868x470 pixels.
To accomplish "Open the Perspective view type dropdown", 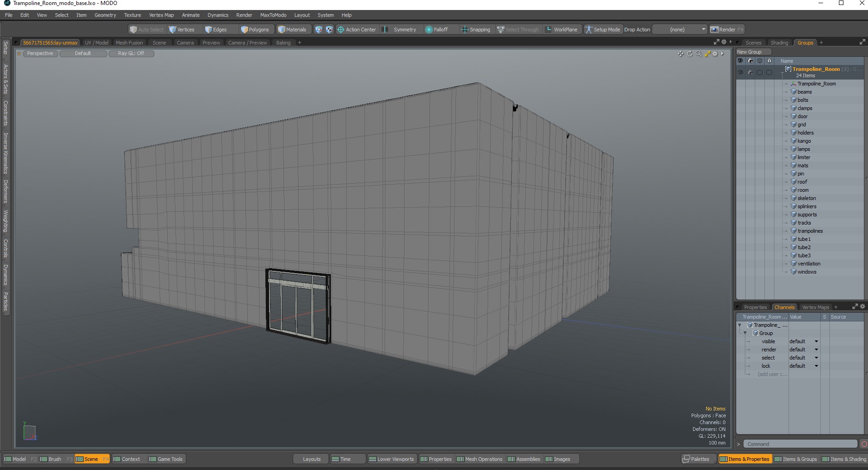I will coord(40,54).
